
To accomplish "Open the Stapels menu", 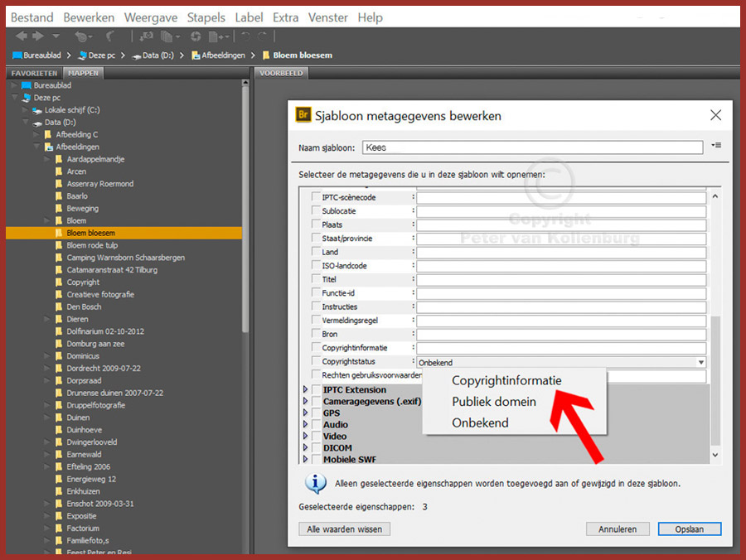I will point(206,17).
